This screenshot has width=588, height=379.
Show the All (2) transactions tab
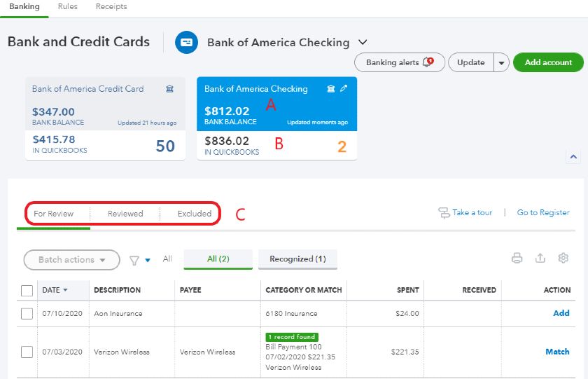pos(218,259)
